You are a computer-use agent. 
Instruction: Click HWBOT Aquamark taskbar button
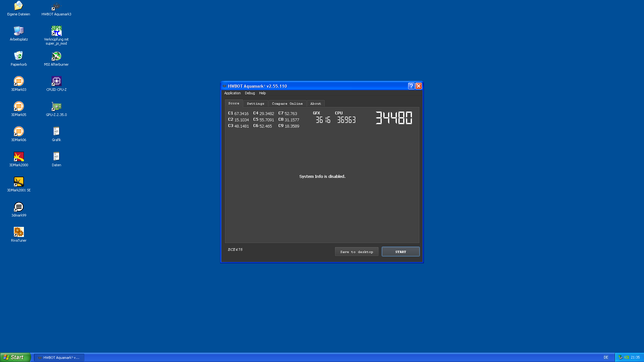(x=59, y=358)
